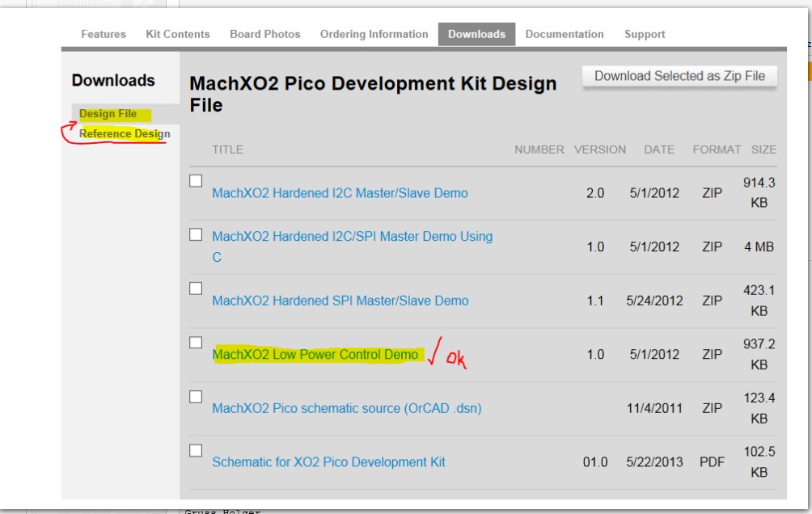Open MachXO2 Hardened SPI Master/Slave Demo link
This screenshot has width=812, height=514.
pos(340,301)
